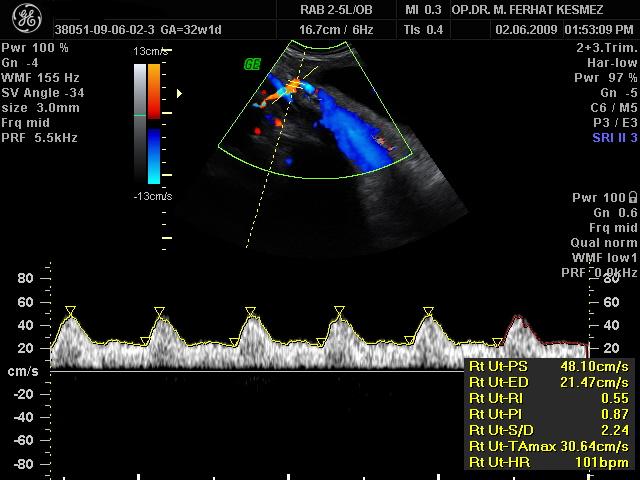Select the Rt Ut-S/D ratio row
The width and height of the screenshot is (640, 480).
pos(548,430)
